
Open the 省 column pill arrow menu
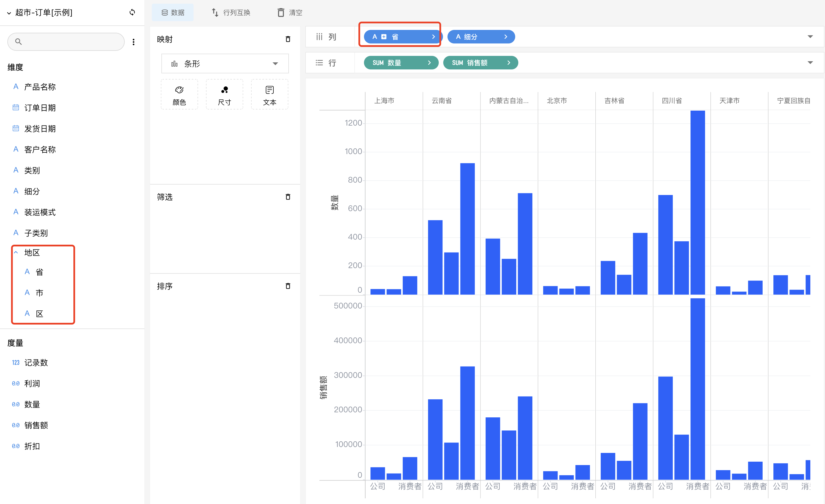click(x=433, y=37)
